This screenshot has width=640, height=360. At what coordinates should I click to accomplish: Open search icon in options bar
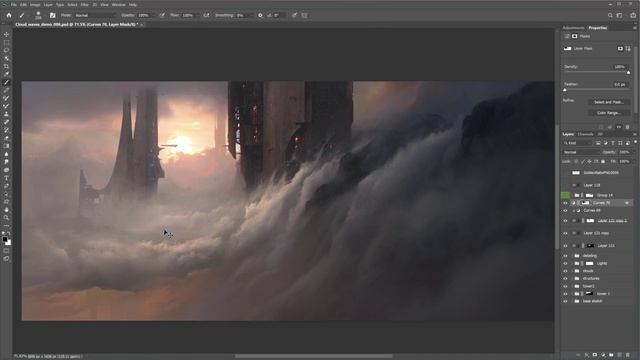[x=610, y=15]
